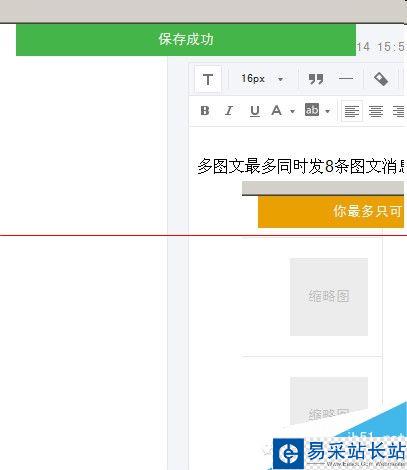Toggle bold formatting

coord(205,111)
